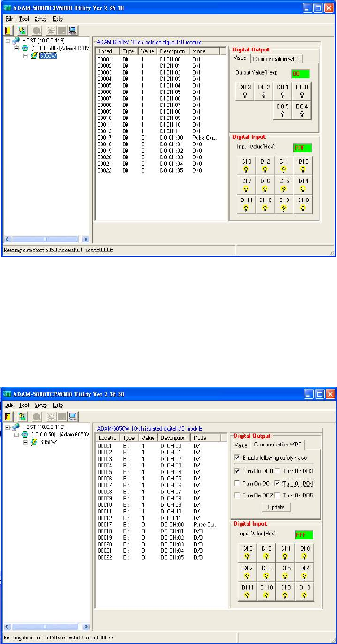Click DI 5 lamp in count:00006 window
Screen dimensions: 337x644
pyautogui.click(x=284, y=185)
